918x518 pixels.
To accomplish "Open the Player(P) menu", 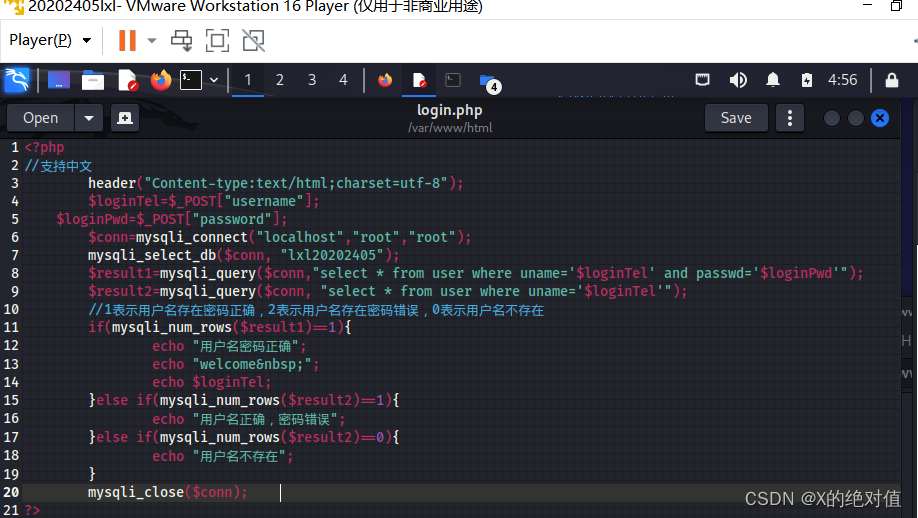I will 50,40.
